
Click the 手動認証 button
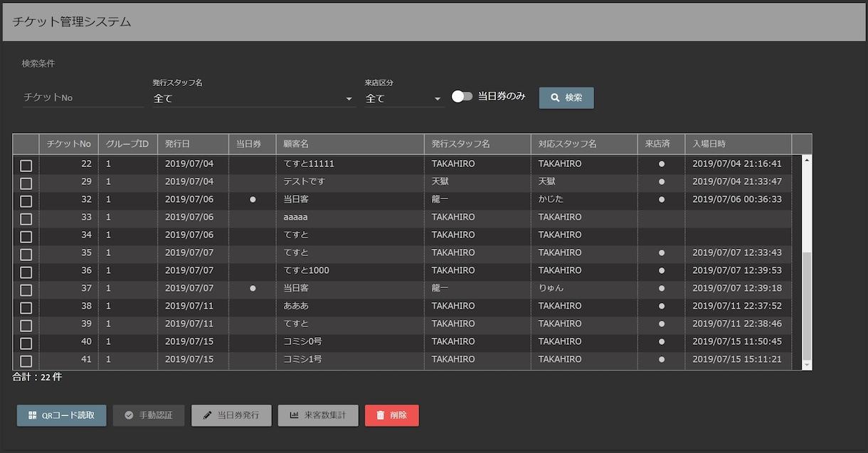(149, 415)
